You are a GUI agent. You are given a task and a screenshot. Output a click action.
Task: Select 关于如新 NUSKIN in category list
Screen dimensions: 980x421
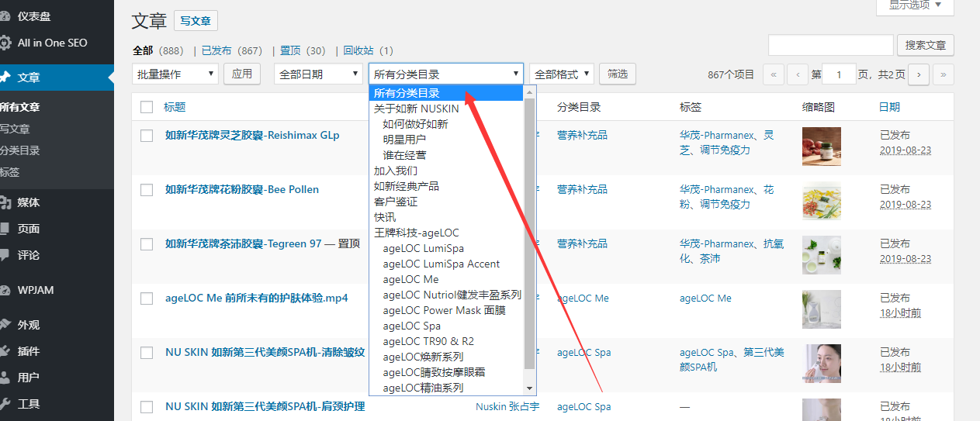pyautogui.click(x=447, y=109)
